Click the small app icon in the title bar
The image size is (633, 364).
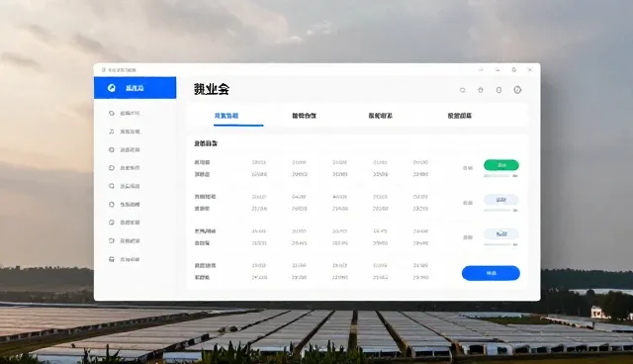tap(103, 70)
